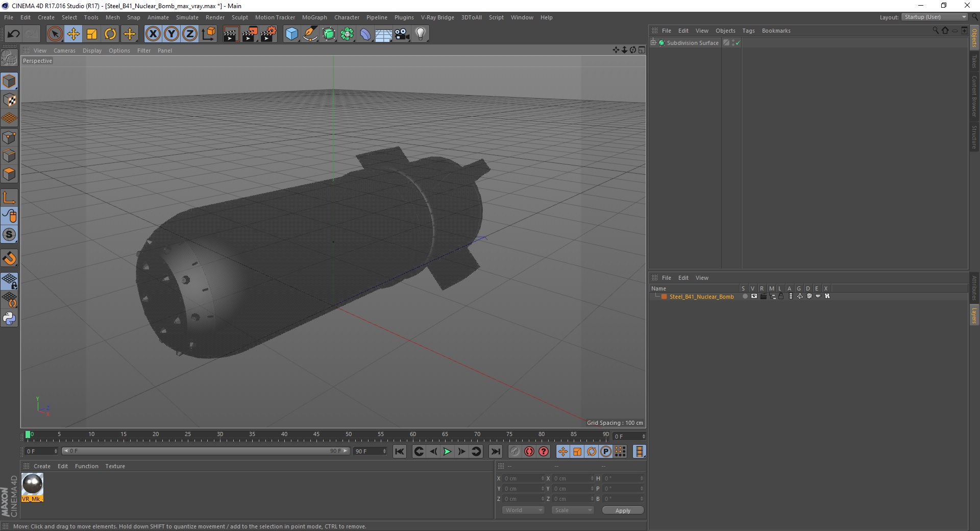The height and width of the screenshot is (531, 980).
Task: Open the Simulate menu
Action: click(x=187, y=17)
